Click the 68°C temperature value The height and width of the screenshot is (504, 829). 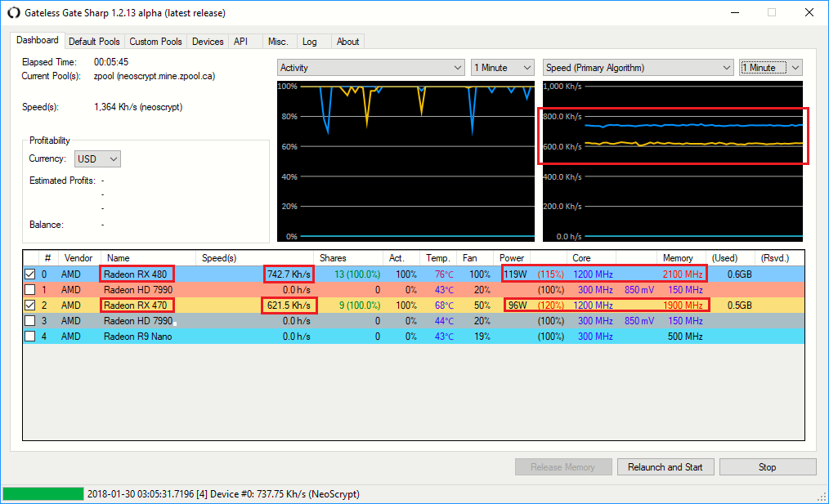pos(444,306)
